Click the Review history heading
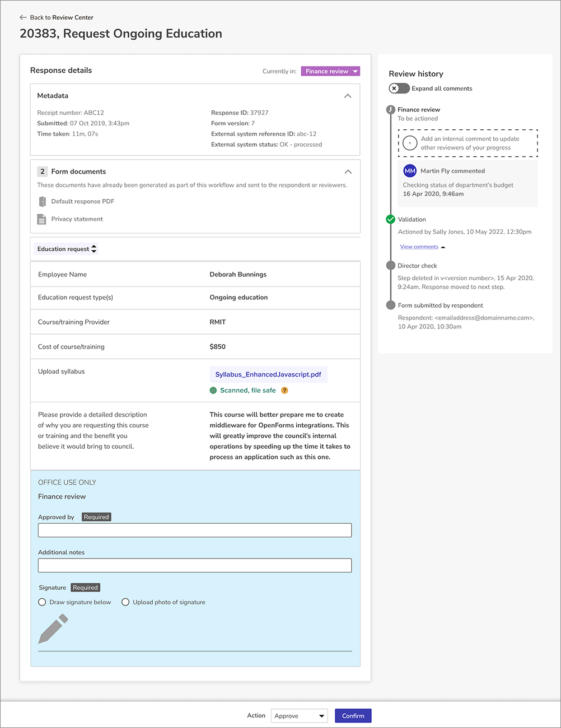 (x=416, y=74)
